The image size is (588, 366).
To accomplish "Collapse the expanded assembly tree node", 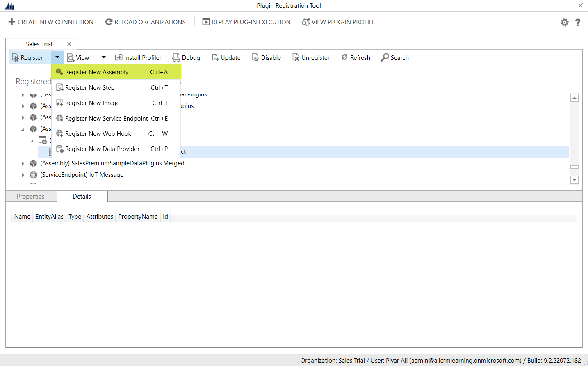I will click(x=23, y=129).
